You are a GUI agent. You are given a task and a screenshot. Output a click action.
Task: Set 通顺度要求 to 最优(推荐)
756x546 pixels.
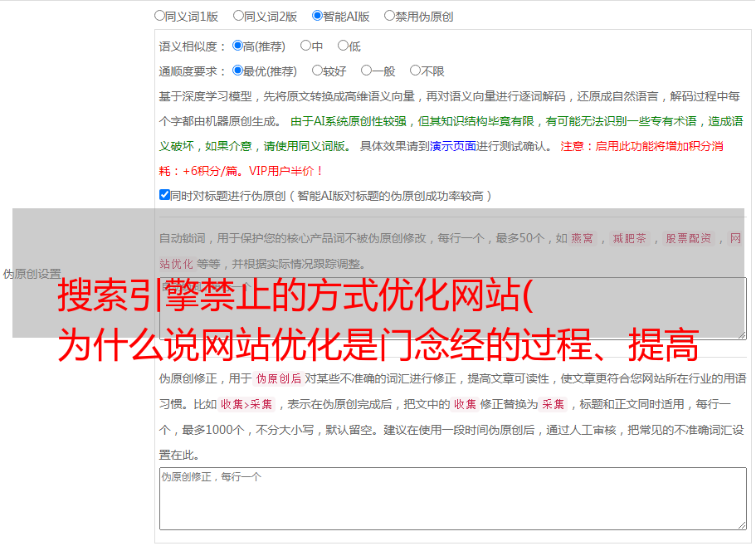(x=237, y=71)
